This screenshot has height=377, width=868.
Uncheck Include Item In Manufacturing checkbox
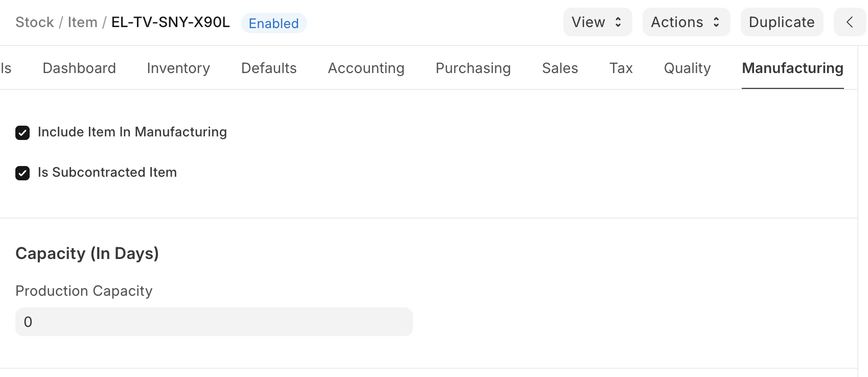pos(22,133)
